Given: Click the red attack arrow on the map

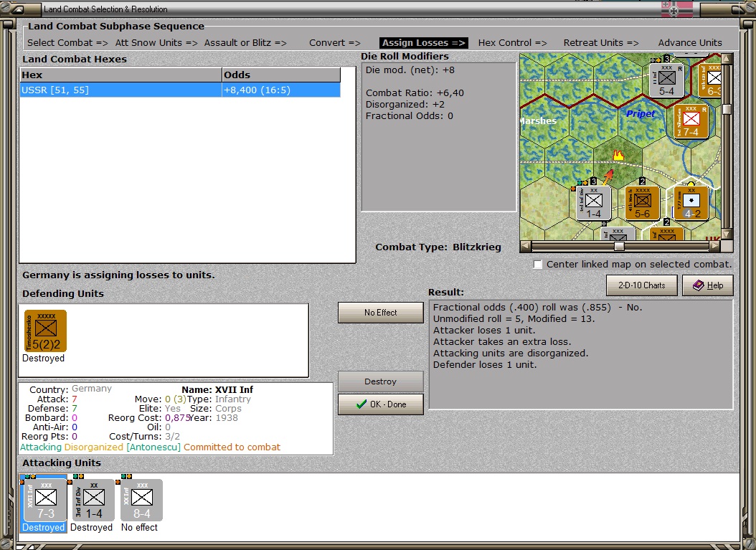Looking at the screenshot, I should pos(608,176).
